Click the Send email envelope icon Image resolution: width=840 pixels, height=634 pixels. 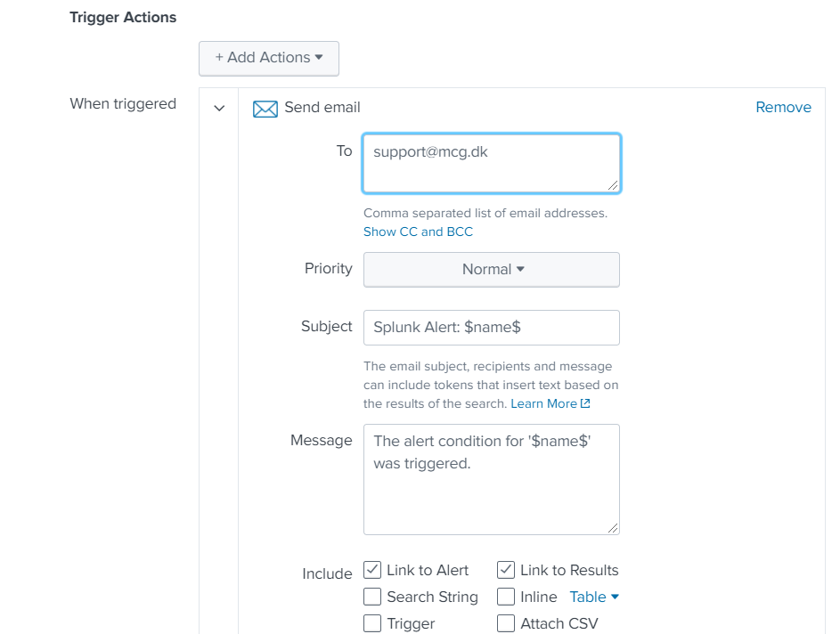click(x=265, y=109)
